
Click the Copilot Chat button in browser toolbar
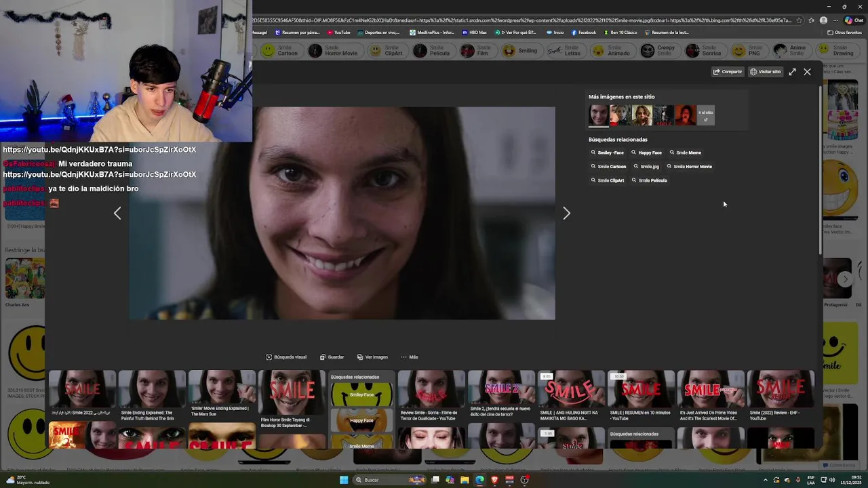(x=854, y=20)
